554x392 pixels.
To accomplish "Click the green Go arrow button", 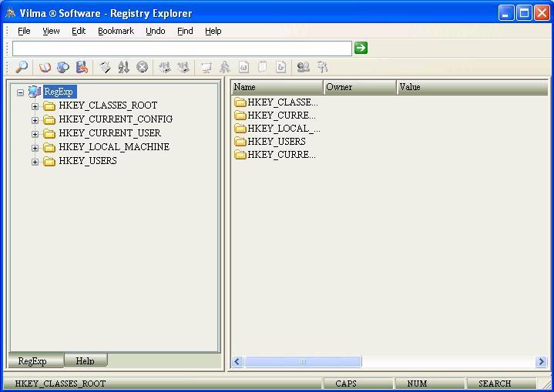I will tap(361, 48).
